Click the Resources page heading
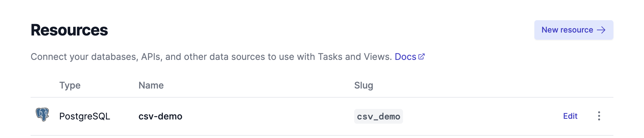 click(69, 30)
